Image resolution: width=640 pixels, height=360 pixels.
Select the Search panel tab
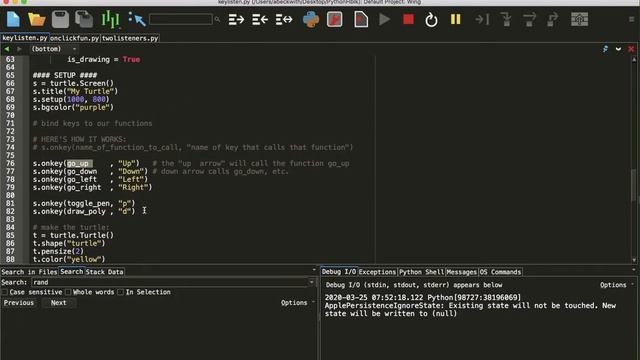pyautogui.click(x=71, y=271)
